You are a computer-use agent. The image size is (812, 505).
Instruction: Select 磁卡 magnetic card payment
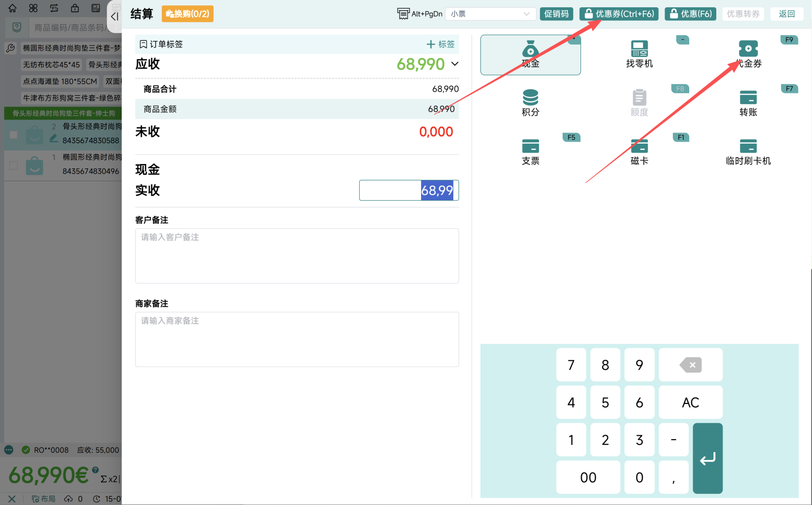coord(639,152)
